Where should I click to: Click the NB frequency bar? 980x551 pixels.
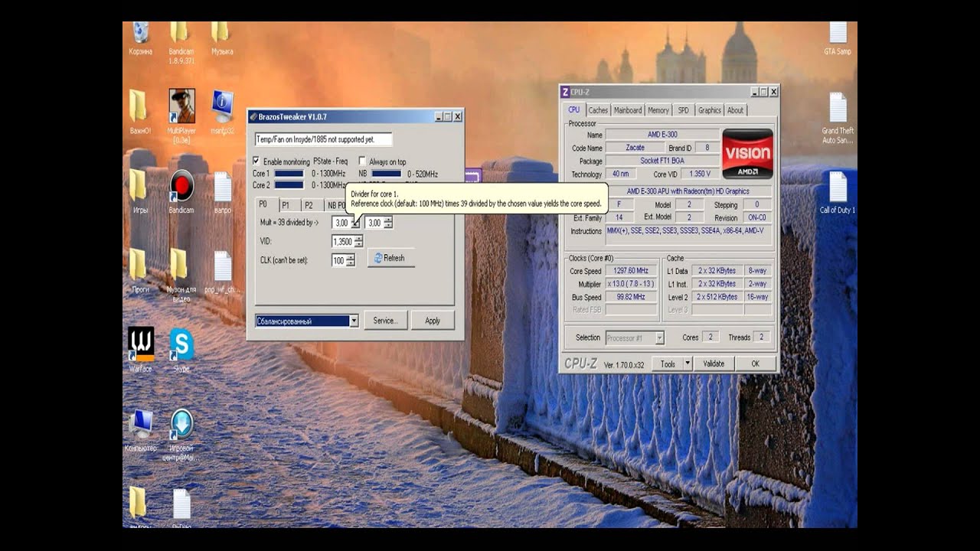387,174
